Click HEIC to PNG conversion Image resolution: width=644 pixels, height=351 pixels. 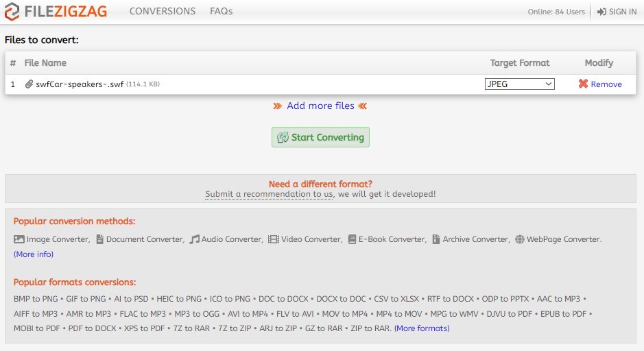pos(179,299)
